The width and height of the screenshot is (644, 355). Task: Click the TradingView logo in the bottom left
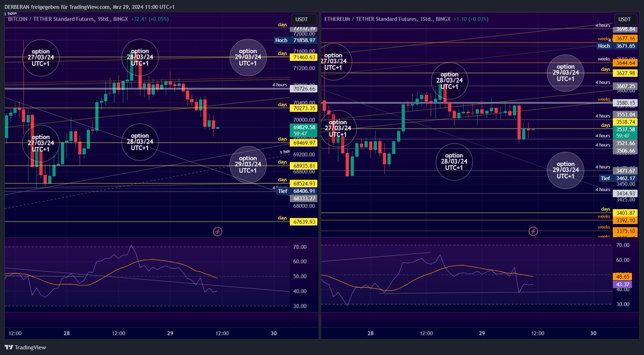click(24, 347)
